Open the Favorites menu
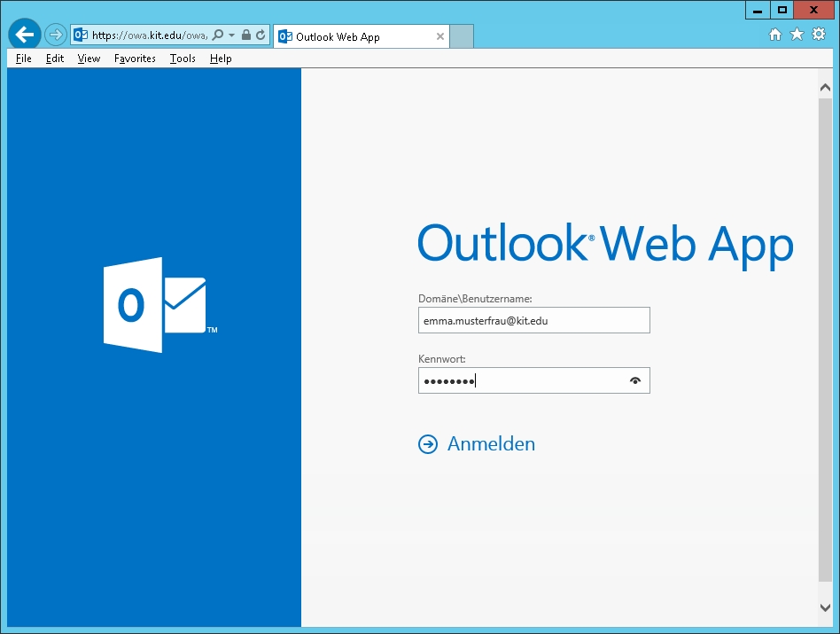Screen dimensions: 840x634 click(135, 59)
